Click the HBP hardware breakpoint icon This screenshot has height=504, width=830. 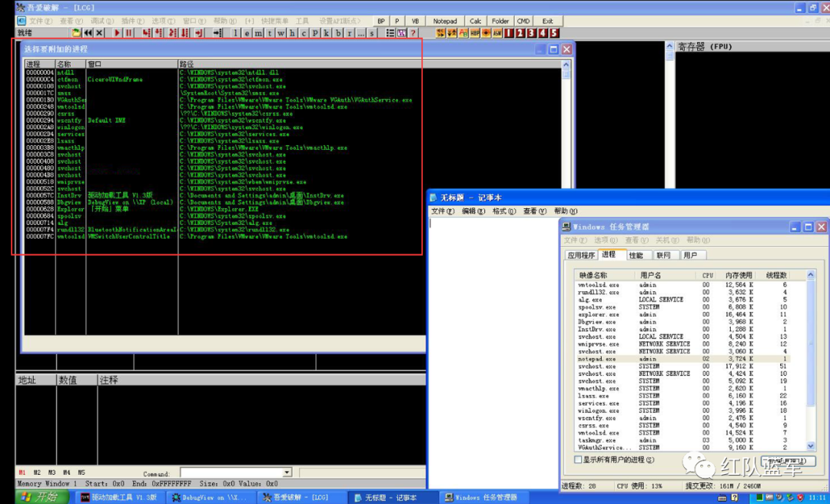pyautogui.click(x=474, y=33)
